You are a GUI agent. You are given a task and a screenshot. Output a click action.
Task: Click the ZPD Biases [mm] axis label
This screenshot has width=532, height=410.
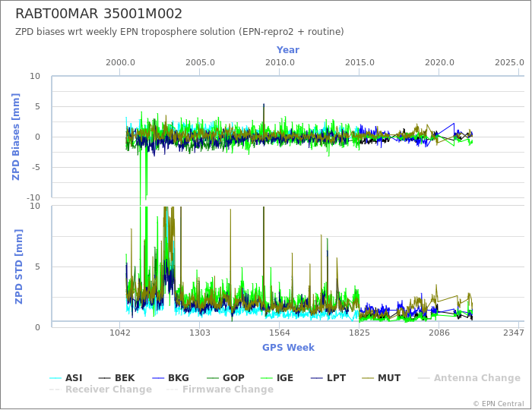pyautogui.click(x=16, y=137)
